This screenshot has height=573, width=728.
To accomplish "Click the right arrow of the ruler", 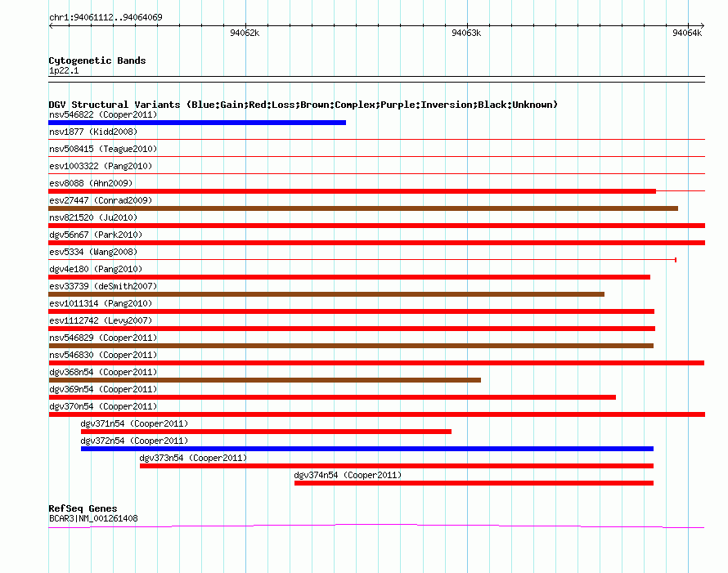I will [702, 25].
